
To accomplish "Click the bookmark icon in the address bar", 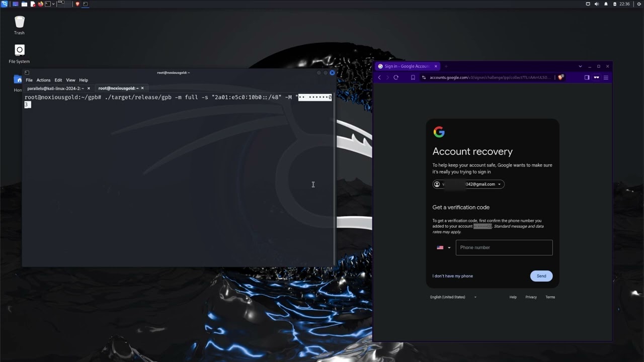I will click(x=413, y=77).
